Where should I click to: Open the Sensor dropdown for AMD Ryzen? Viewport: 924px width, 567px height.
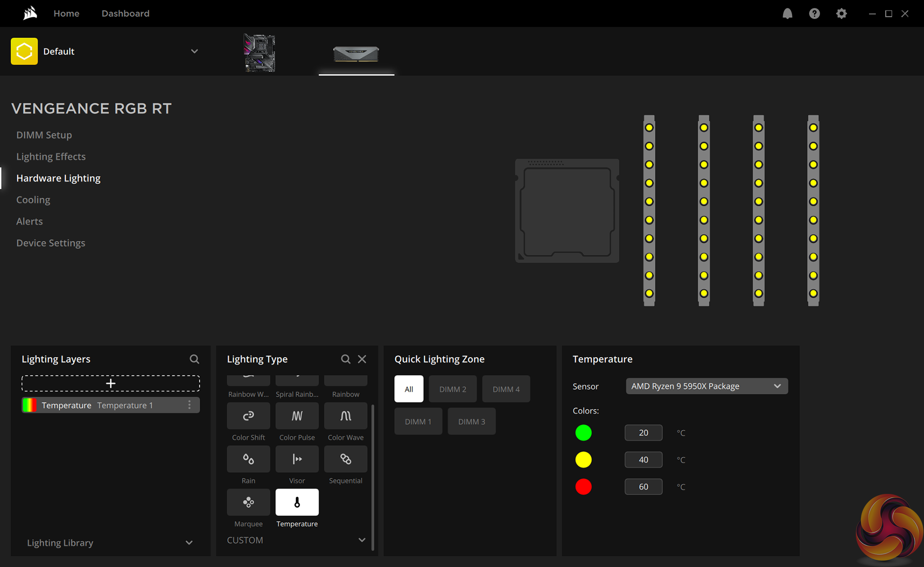[x=706, y=386]
